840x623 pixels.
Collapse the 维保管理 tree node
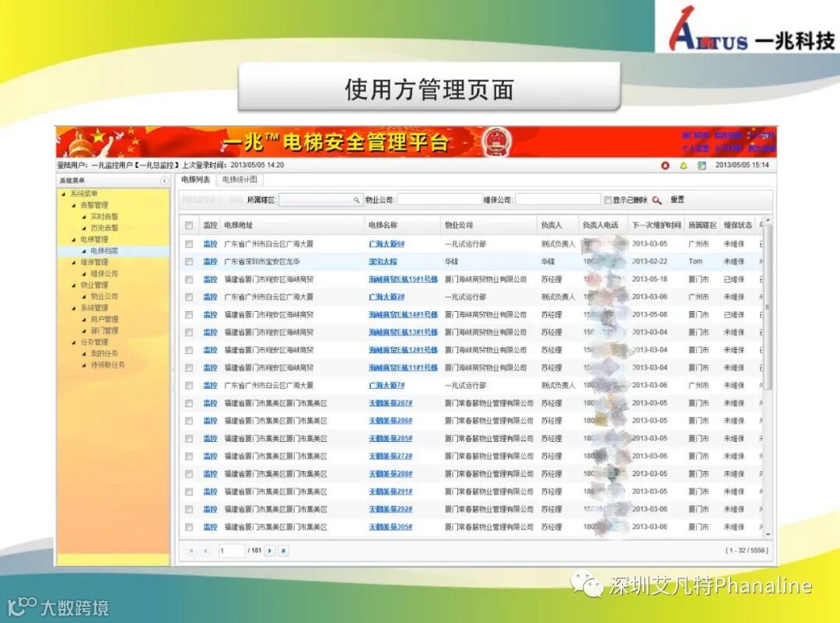(x=74, y=262)
